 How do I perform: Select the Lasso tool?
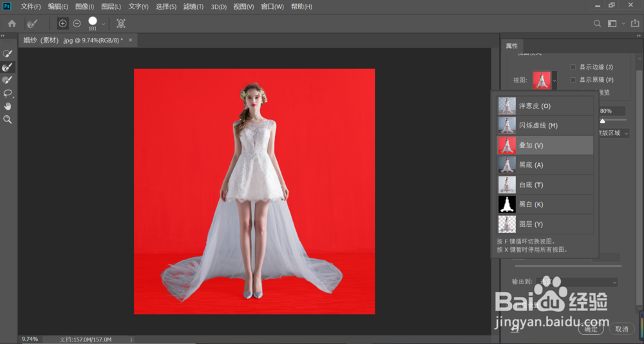pyautogui.click(x=8, y=93)
